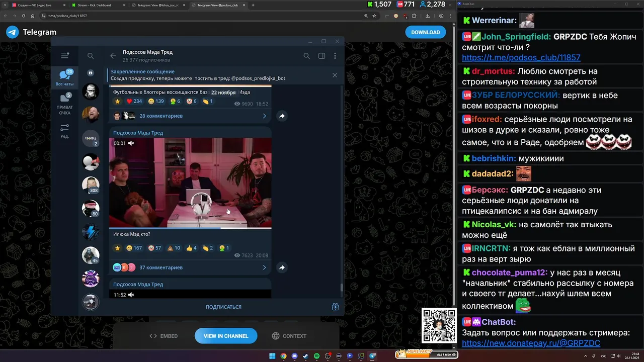Click the 'EMBED' button

click(164, 336)
